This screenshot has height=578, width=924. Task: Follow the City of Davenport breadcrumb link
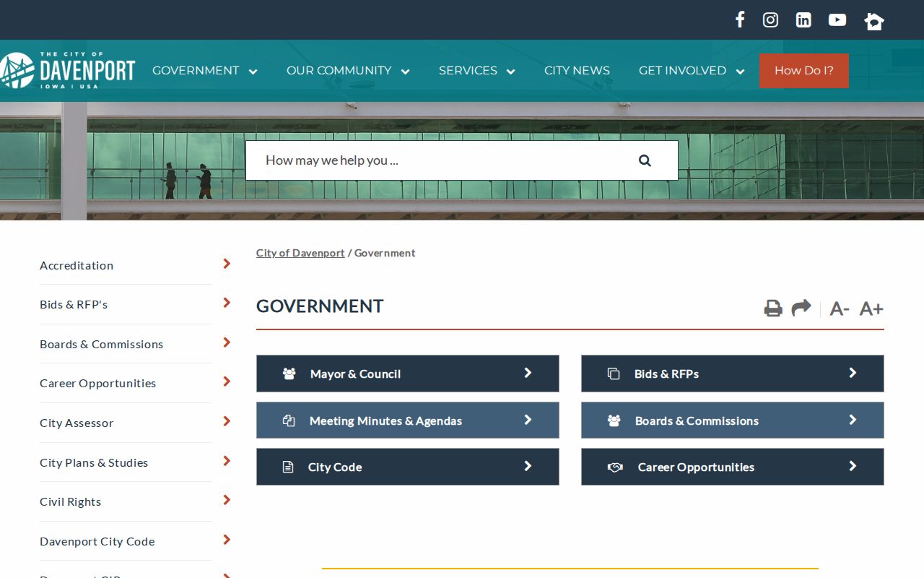[300, 253]
